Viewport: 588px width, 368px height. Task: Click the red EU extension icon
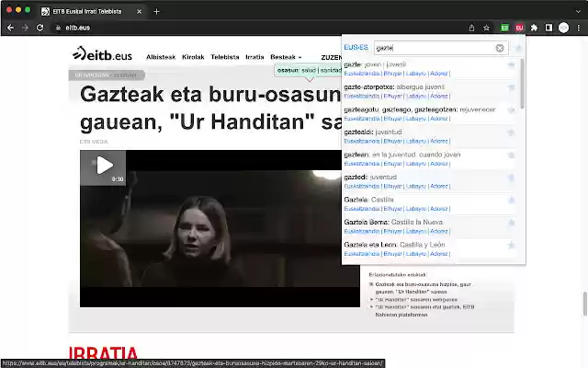click(x=519, y=28)
